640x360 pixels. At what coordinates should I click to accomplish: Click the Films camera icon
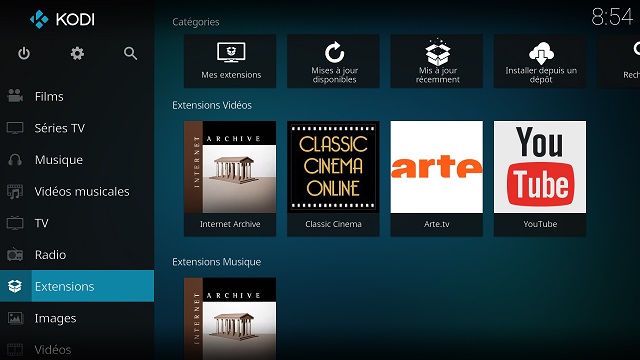click(x=15, y=96)
